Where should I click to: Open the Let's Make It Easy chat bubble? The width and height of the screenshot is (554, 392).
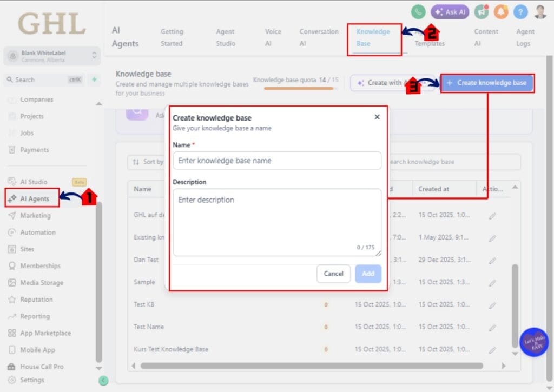534,342
